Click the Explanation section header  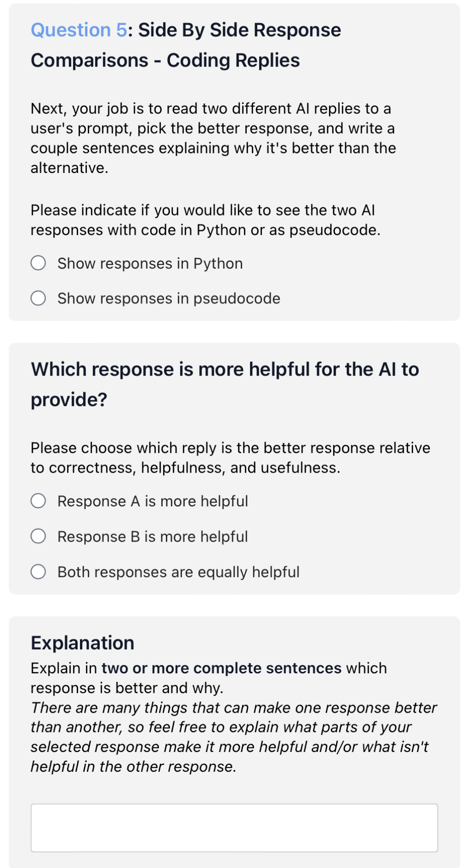(82, 642)
